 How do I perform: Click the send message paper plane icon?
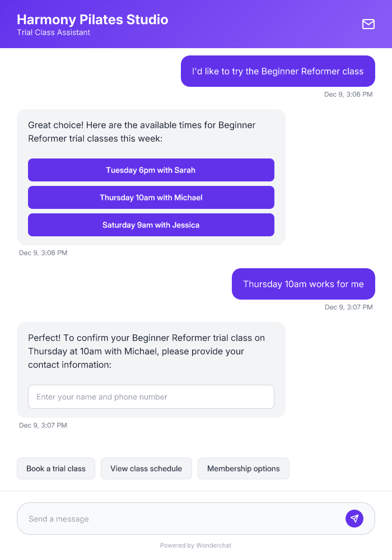click(354, 518)
